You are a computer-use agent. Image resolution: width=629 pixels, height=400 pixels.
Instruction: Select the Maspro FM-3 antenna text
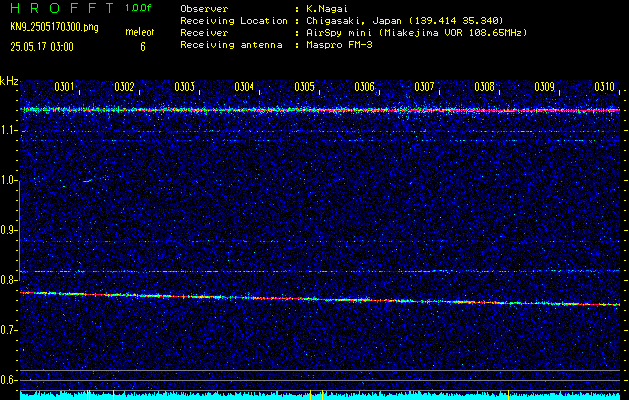pyautogui.click(x=339, y=45)
